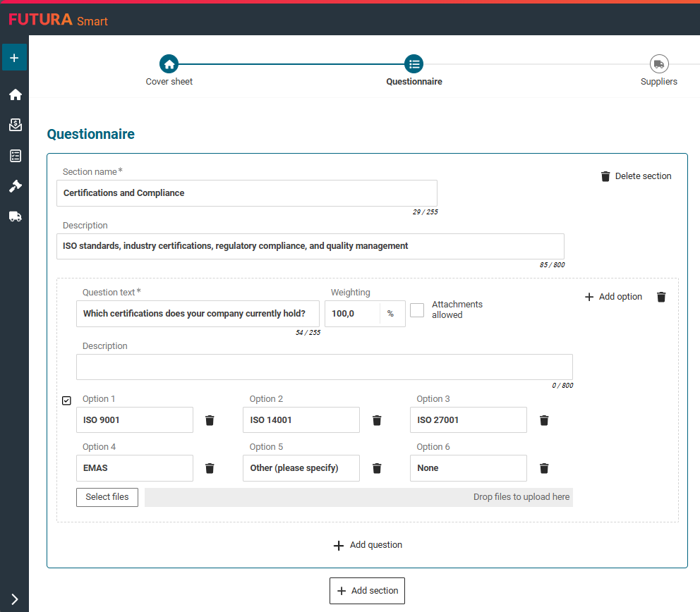Enable the Attachments allowed checkbox
This screenshot has height=612, width=700.
pyautogui.click(x=417, y=310)
